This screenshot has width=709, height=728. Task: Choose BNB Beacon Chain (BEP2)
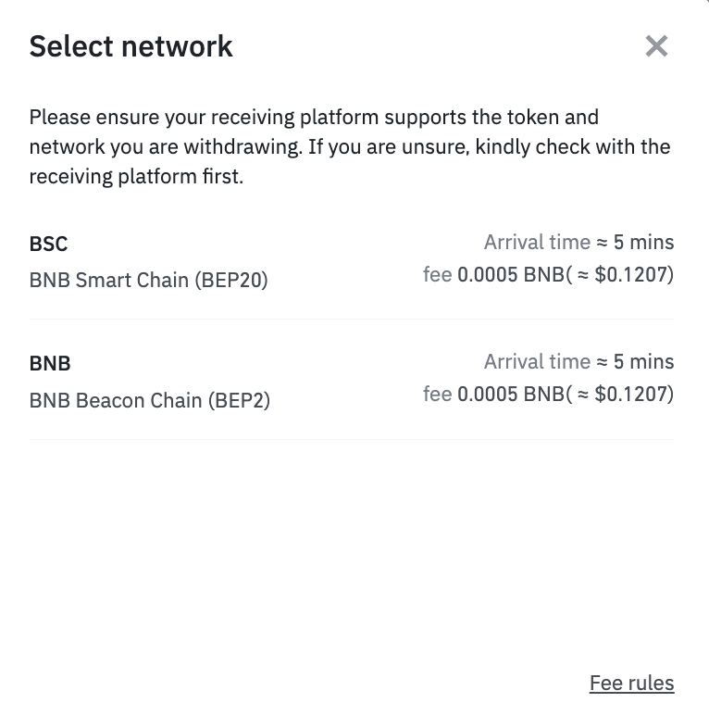149,401
